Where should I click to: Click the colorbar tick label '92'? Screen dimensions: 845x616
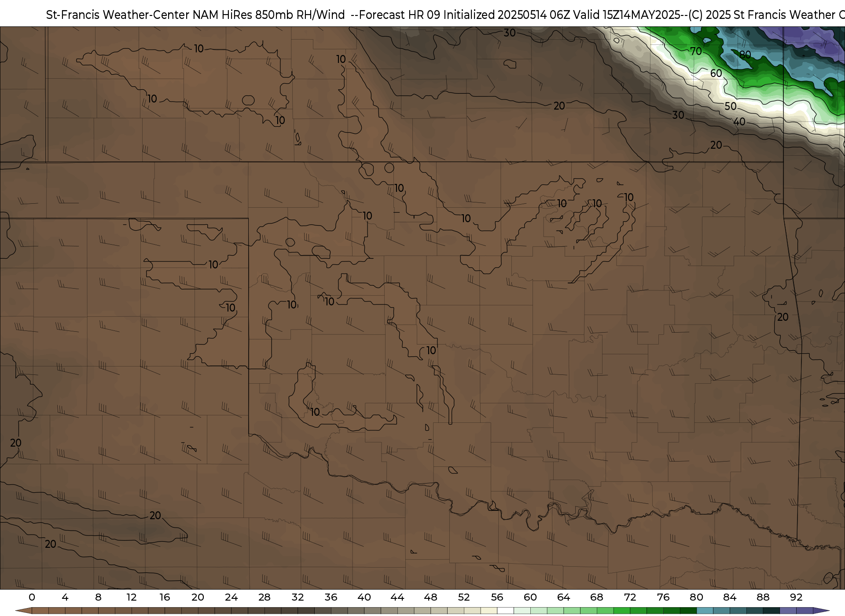pos(796,597)
